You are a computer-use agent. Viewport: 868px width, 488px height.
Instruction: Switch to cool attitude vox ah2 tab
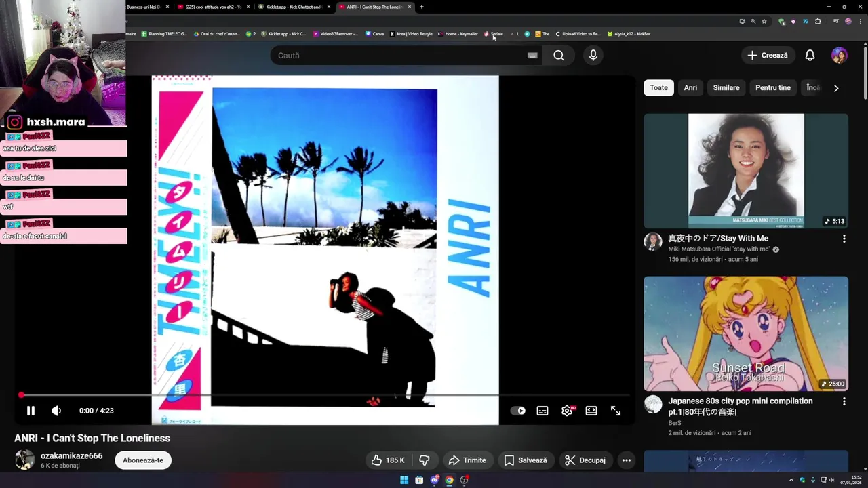click(x=213, y=7)
